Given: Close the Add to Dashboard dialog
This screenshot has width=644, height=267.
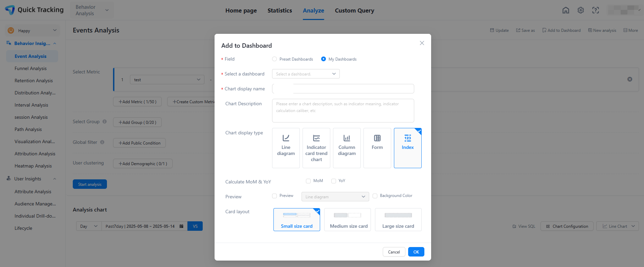Looking at the screenshot, I should click(x=422, y=43).
